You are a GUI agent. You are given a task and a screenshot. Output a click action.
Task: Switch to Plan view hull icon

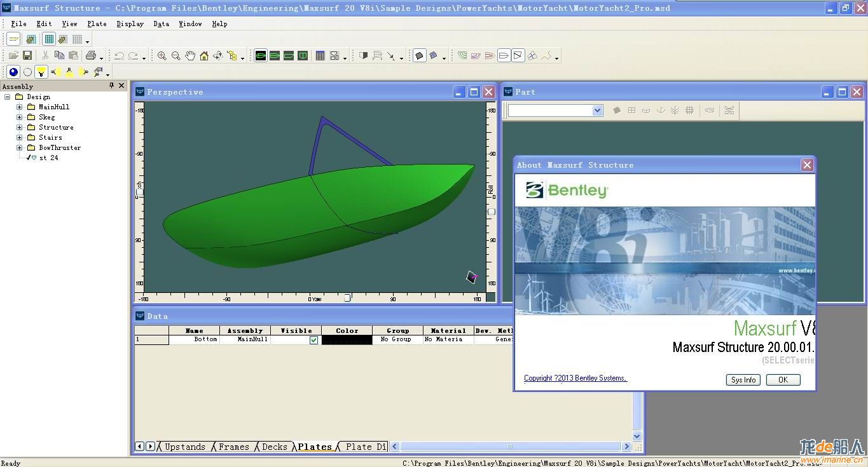point(275,56)
